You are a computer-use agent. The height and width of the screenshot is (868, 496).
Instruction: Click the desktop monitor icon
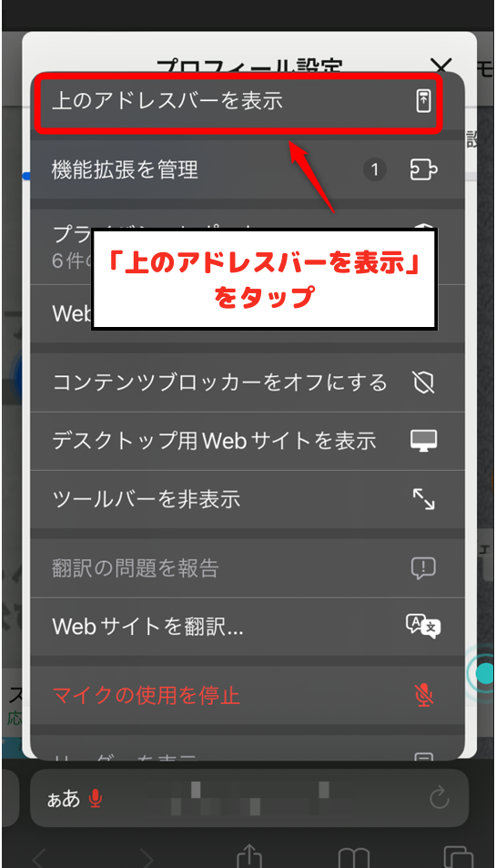pyautogui.click(x=423, y=441)
